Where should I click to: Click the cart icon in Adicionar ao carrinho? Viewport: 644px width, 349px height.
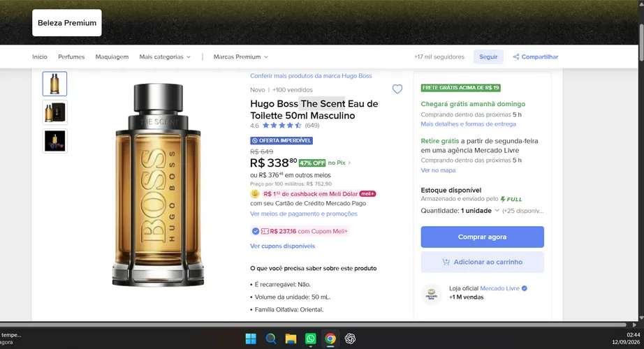pyautogui.click(x=446, y=262)
